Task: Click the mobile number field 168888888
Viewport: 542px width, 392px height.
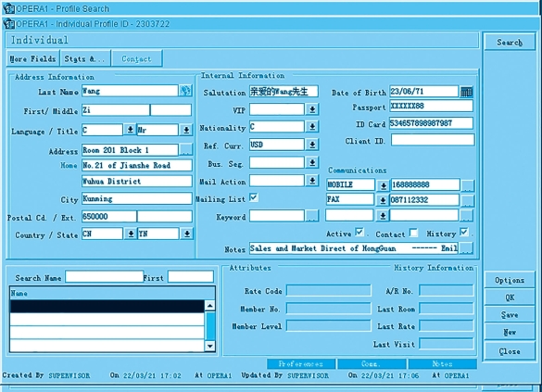Action: click(425, 185)
